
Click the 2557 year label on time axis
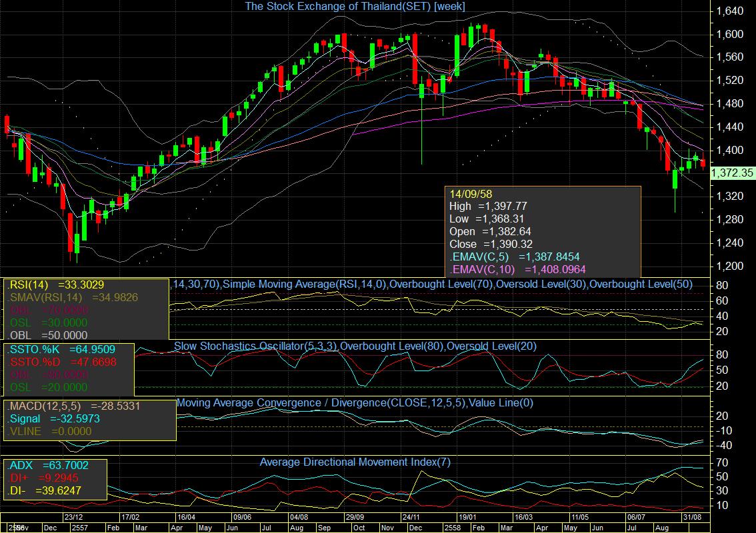(80, 528)
